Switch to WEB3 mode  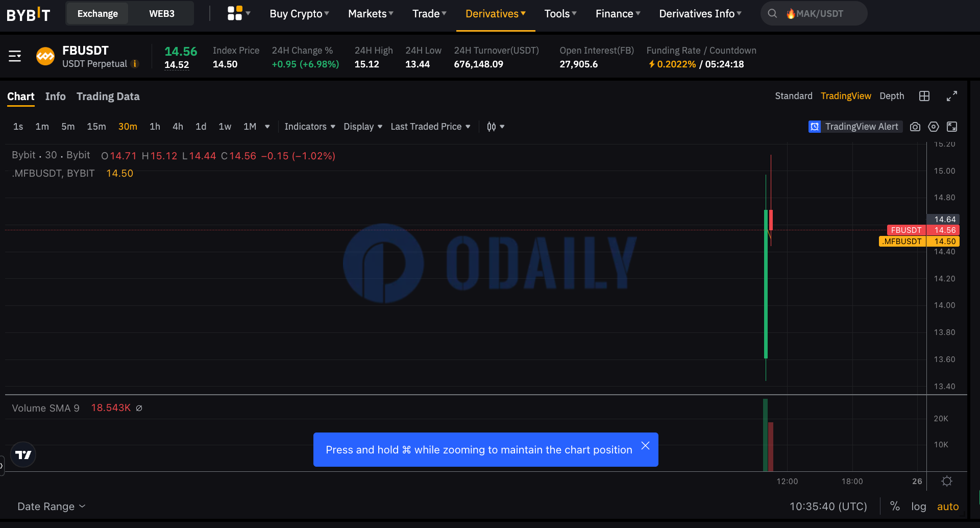162,14
